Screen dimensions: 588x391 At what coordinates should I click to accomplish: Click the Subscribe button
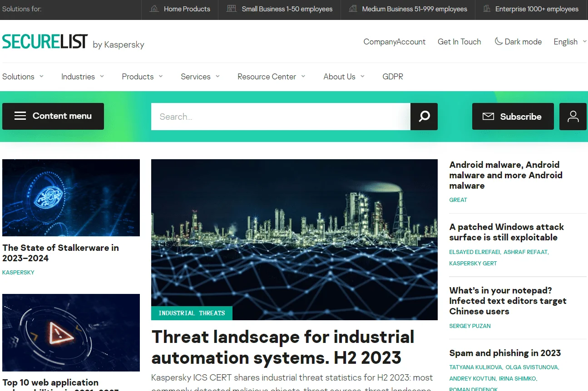click(513, 117)
